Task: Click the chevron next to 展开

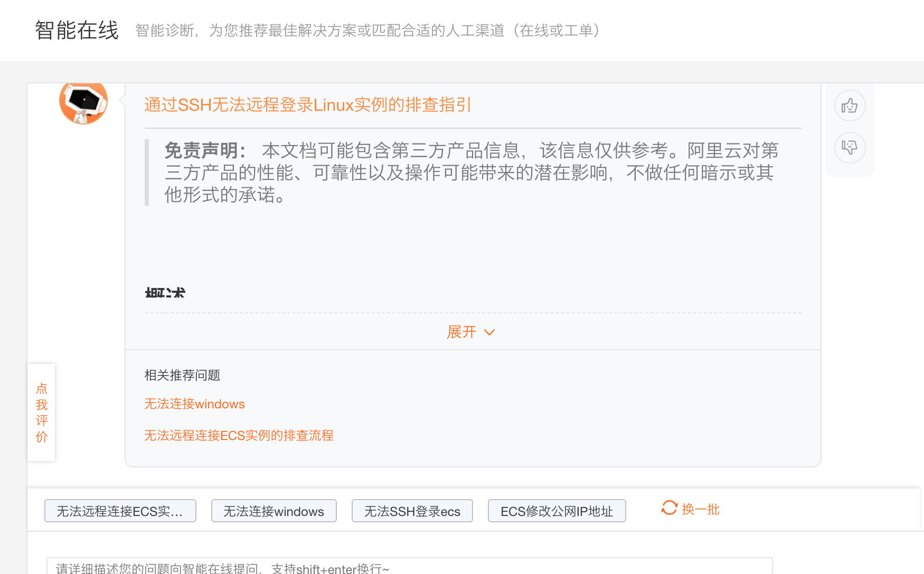Action: (x=489, y=332)
